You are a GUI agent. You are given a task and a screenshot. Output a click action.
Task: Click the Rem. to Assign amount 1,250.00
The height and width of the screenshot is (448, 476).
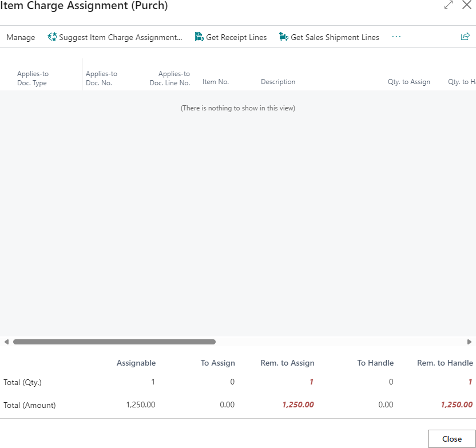click(297, 405)
